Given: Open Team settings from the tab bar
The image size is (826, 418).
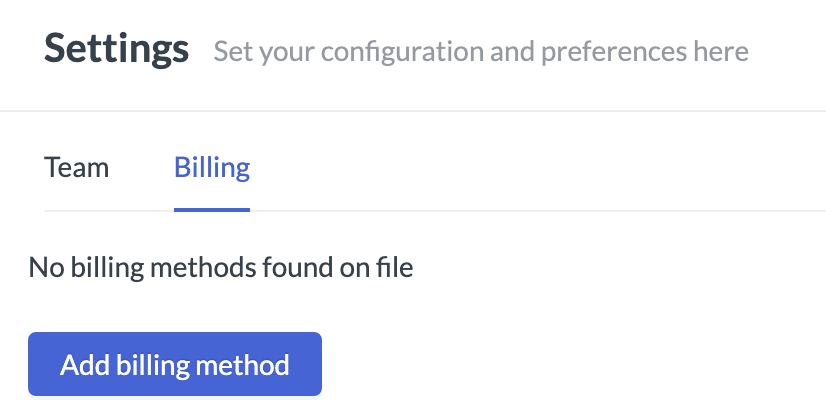Looking at the screenshot, I should [76, 168].
